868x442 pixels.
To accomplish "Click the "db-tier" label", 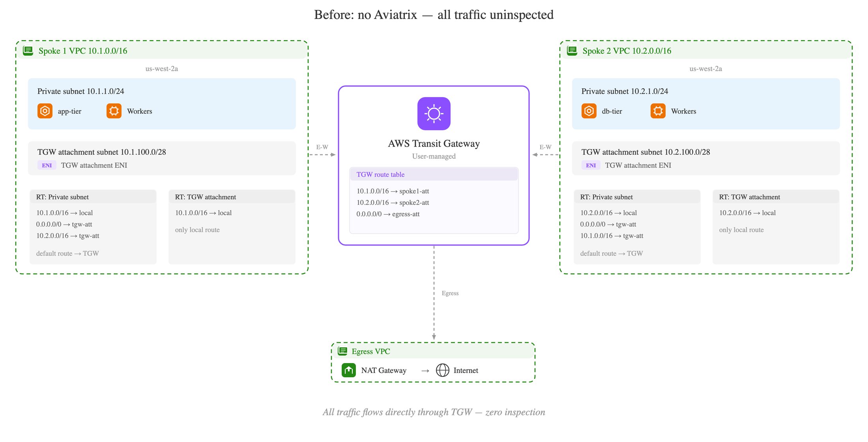I will point(612,111).
